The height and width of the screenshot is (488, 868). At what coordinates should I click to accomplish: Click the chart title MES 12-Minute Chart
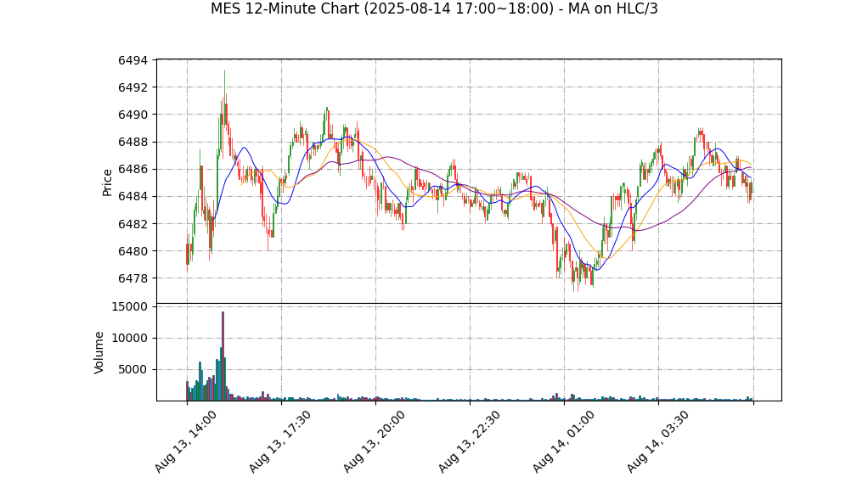point(434,8)
